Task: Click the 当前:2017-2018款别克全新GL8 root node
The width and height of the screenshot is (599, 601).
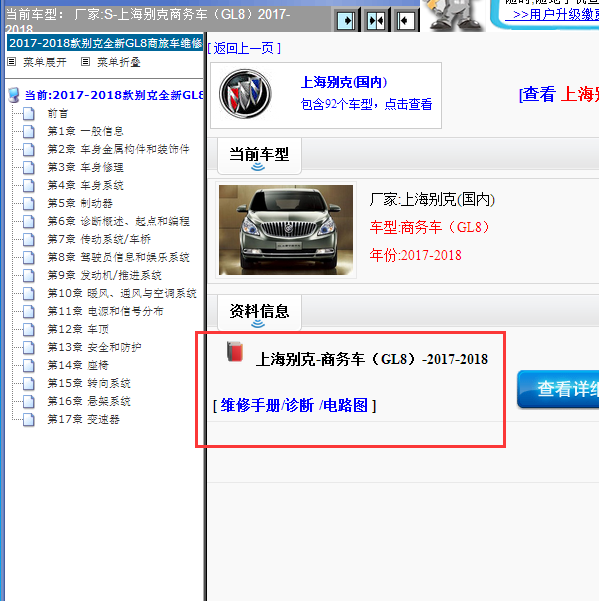Action: tap(114, 95)
